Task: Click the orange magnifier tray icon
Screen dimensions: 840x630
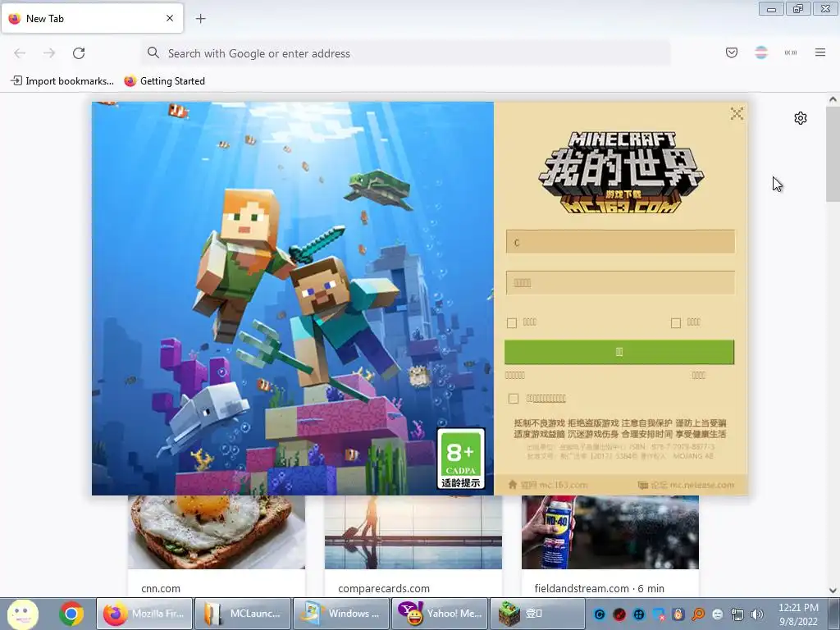Action: tap(698, 614)
